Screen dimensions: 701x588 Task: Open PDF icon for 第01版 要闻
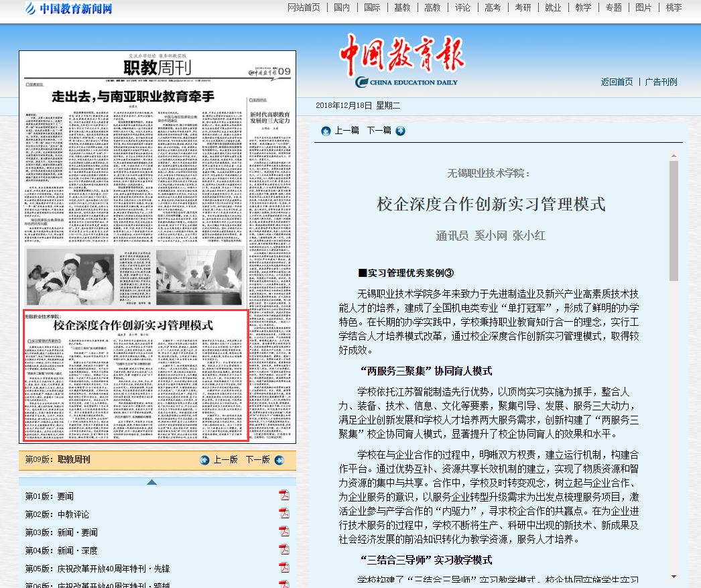[284, 495]
